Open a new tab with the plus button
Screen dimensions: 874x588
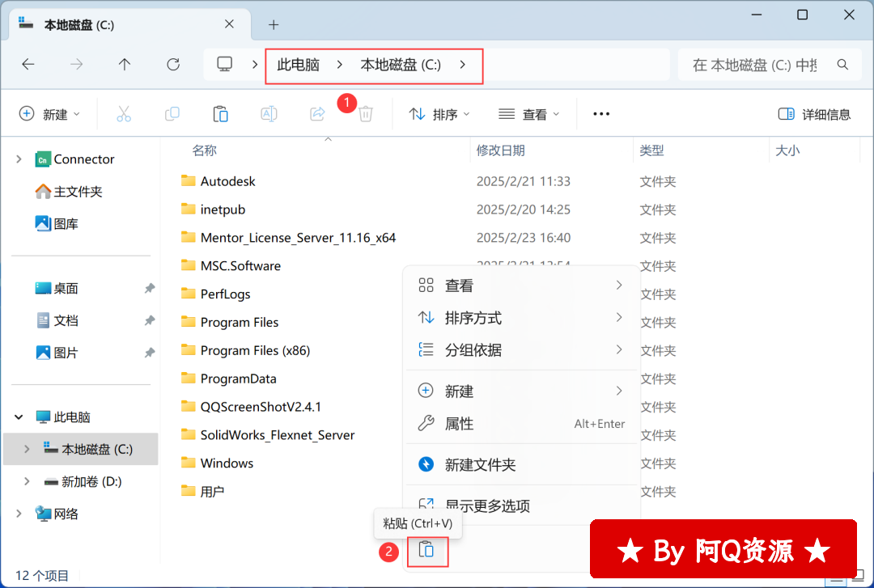pyautogui.click(x=274, y=24)
